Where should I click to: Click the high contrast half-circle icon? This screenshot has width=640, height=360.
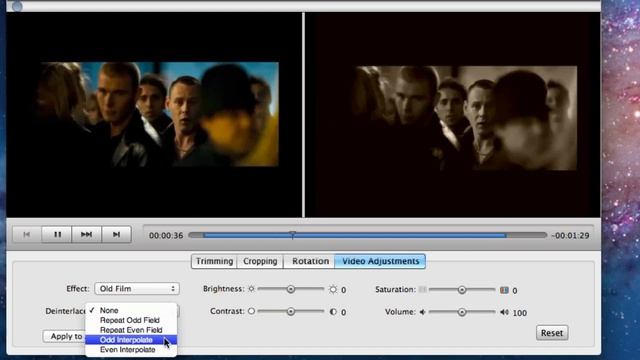pos(333,312)
